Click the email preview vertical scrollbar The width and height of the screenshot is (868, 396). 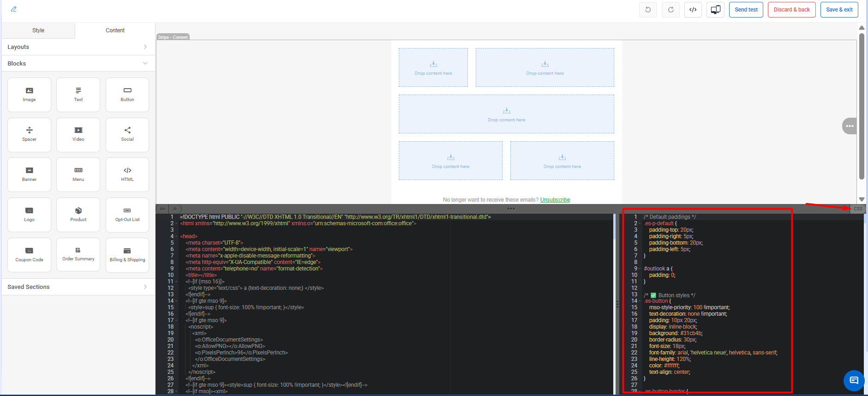coord(862,106)
